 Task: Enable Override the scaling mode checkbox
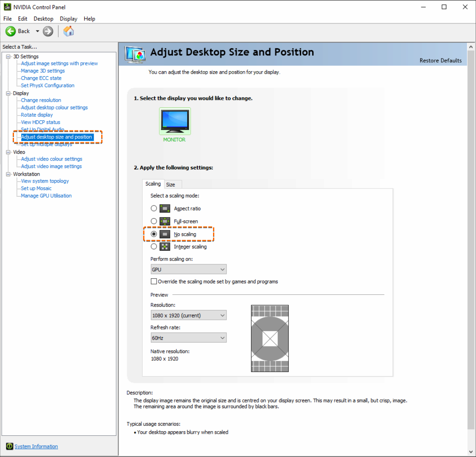pyautogui.click(x=154, y=281)
